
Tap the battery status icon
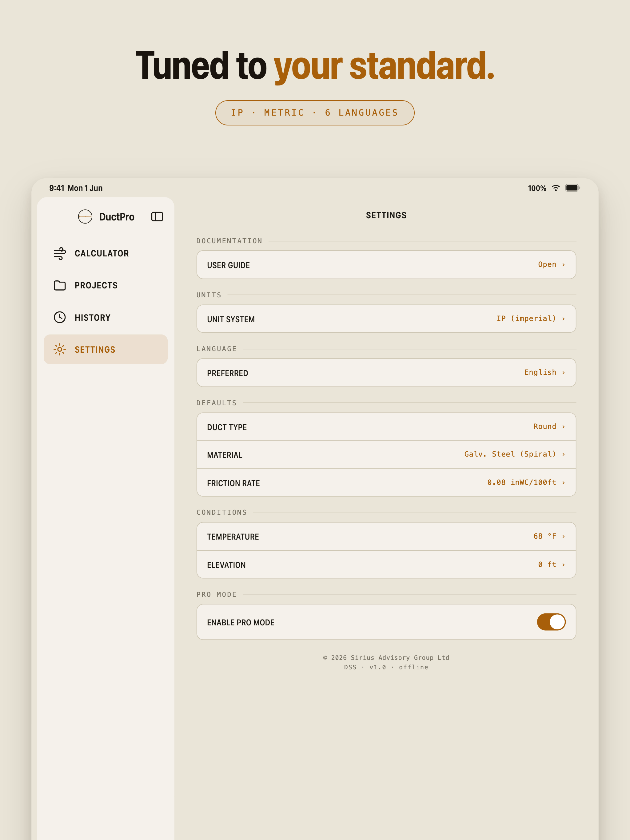coord(572,188)
